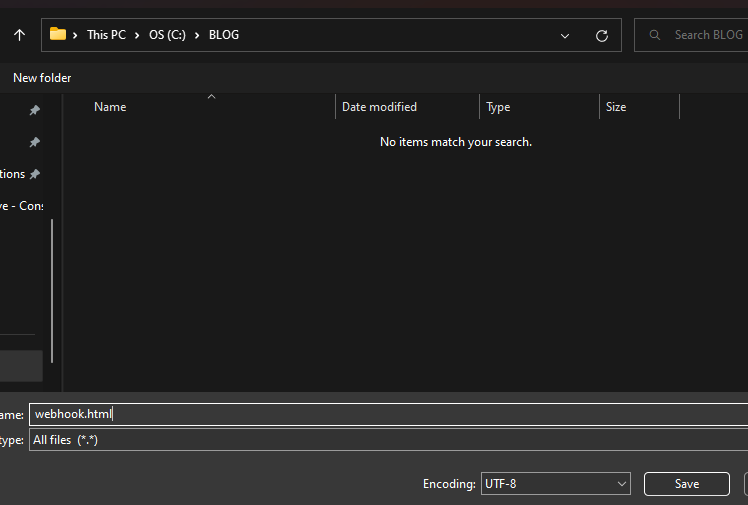
Task: Sort by Date modified column
Action: [x=379, y=107]
